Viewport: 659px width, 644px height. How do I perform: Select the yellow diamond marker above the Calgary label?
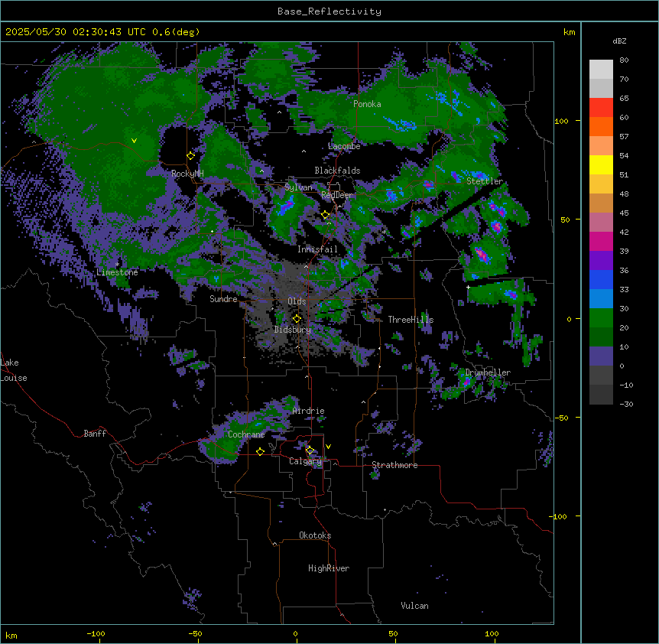pos(310,450)
